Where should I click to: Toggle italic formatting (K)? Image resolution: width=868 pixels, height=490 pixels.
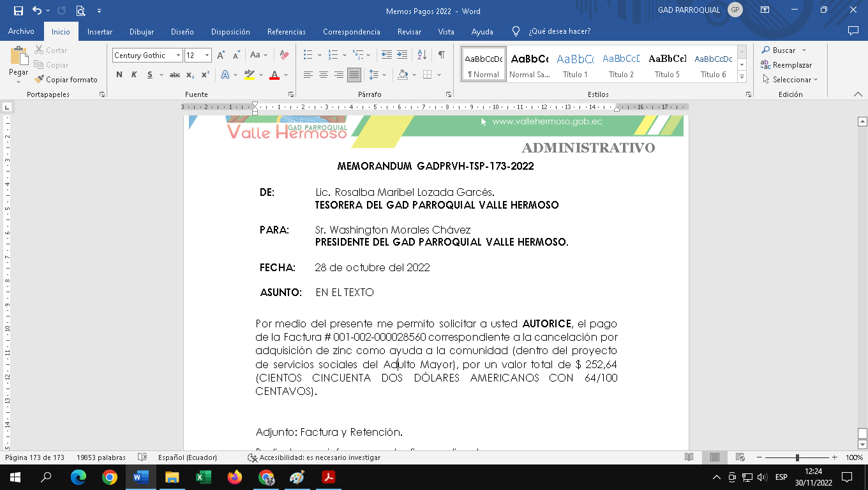(134, 75)
